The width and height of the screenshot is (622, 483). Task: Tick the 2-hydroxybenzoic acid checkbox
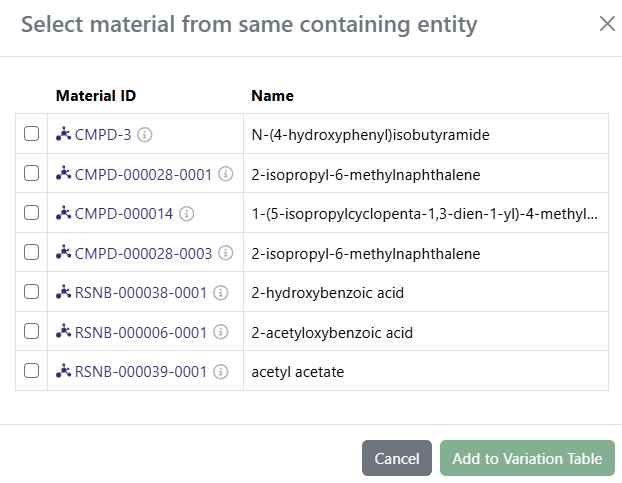pyautogui.click(x=31, y=291)
